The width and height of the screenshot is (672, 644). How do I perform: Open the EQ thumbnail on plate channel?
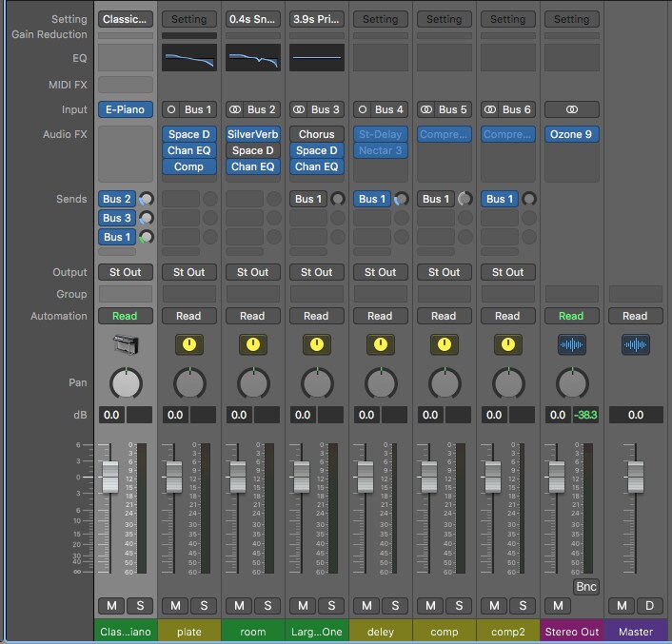(189, 57)
